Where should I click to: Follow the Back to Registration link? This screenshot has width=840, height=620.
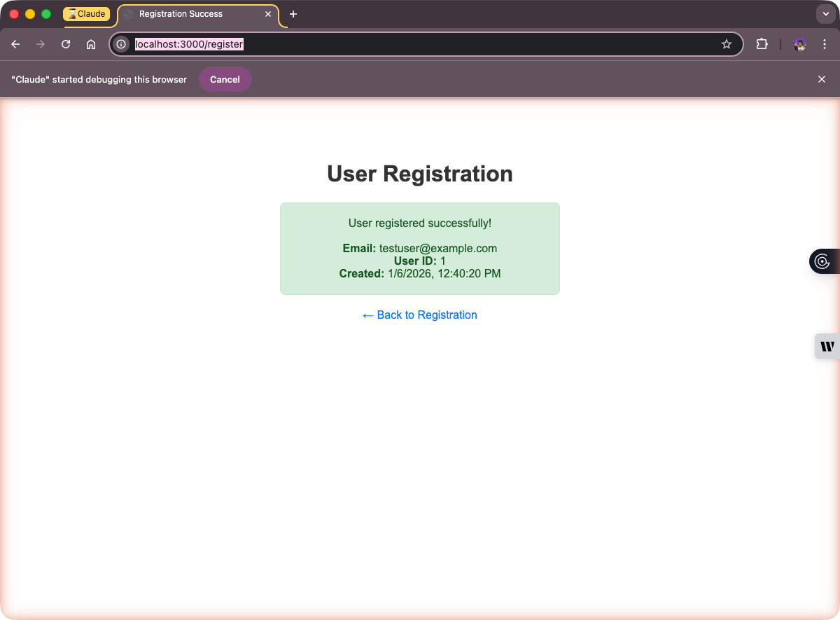tap(419, 315)
